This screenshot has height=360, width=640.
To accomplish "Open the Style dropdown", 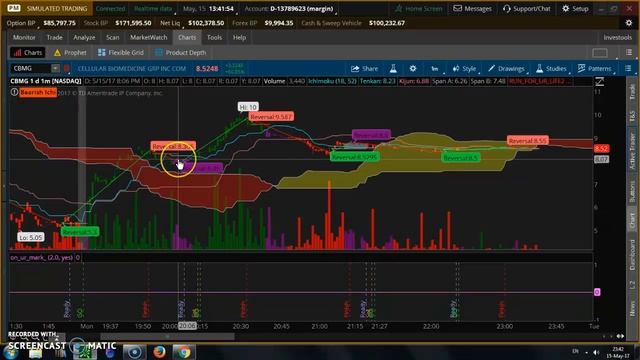I will [465, 69].
